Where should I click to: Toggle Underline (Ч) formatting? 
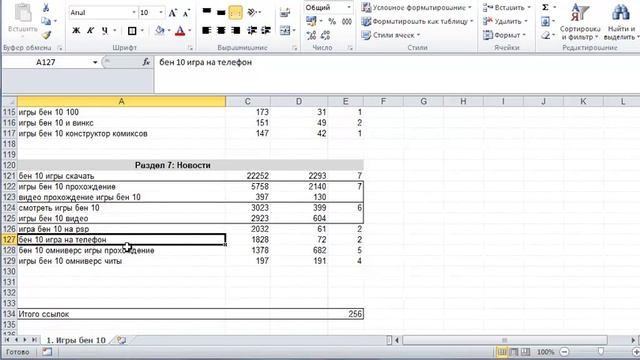105,31
